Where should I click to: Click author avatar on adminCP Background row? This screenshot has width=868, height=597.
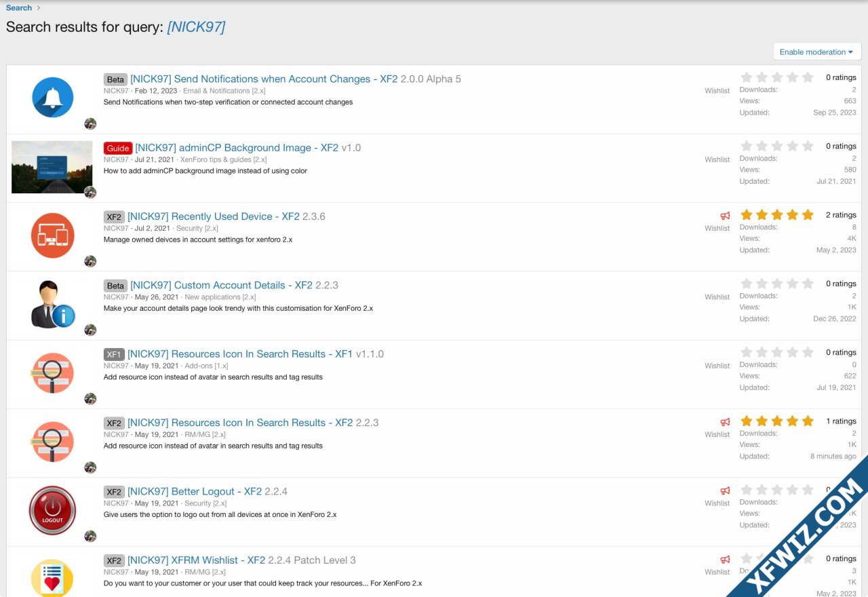coord(90,192)
